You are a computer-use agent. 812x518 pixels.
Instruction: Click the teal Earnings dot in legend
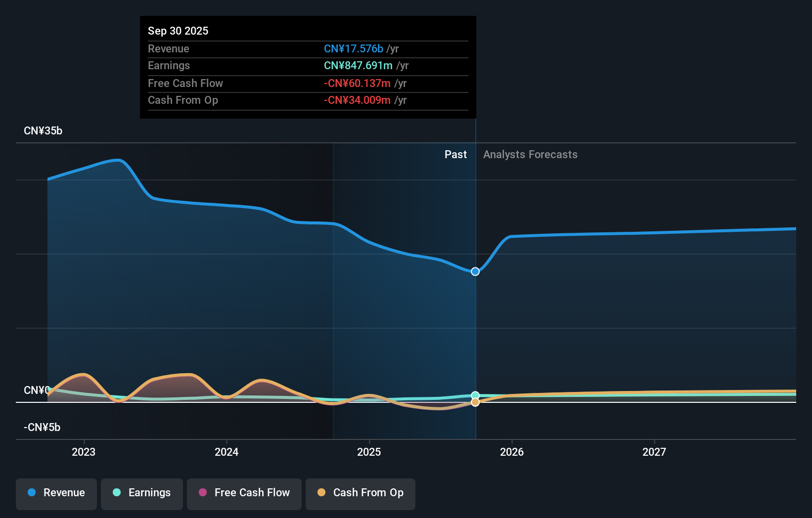[x=117, y=492]
